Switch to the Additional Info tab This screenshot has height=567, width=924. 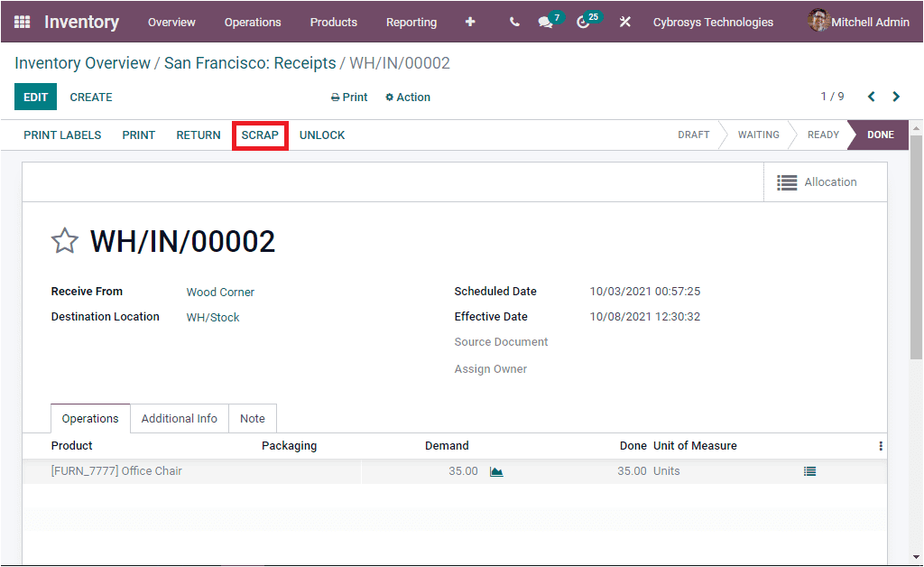[179, 418]
